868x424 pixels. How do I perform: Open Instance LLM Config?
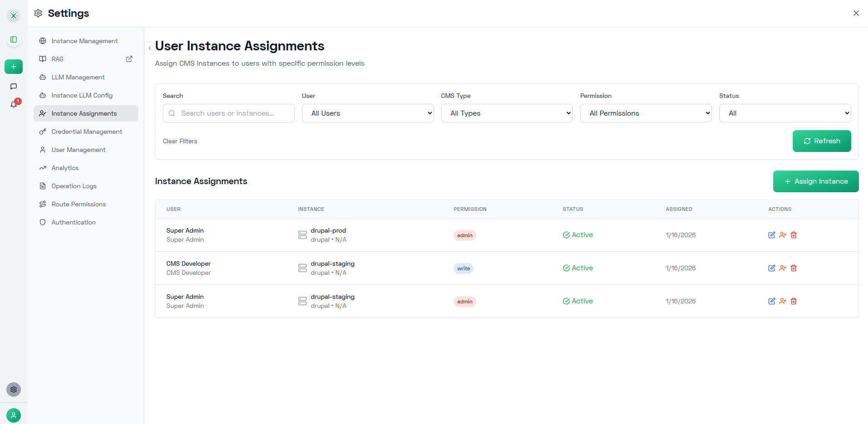pyautogui.click(x=86, y=95)
